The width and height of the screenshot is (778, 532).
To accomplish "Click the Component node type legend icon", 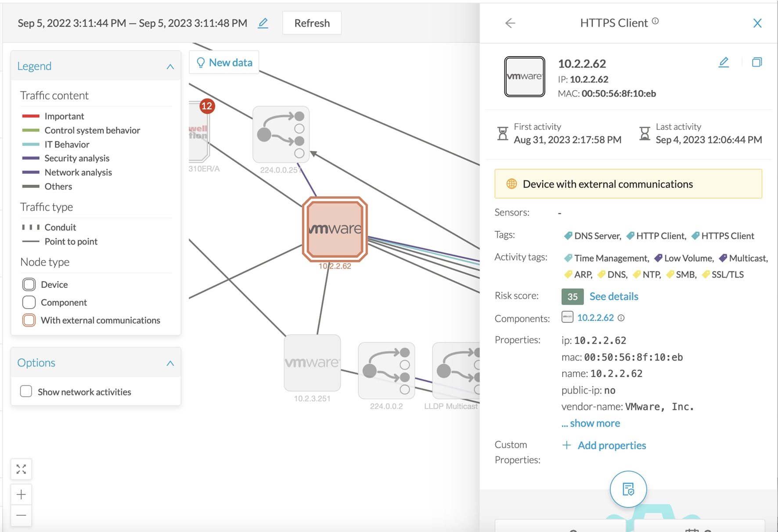I will pyautogui.click(x=29, y=302).
